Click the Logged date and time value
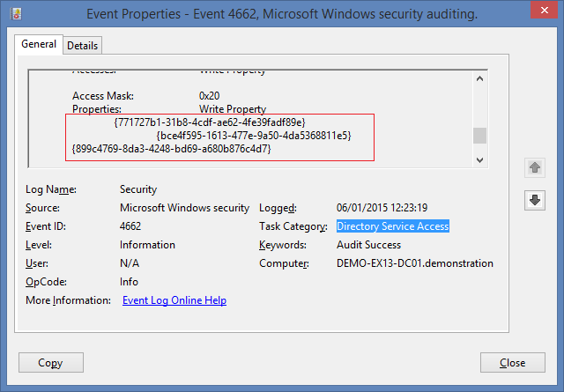 [x=382, y=208]
